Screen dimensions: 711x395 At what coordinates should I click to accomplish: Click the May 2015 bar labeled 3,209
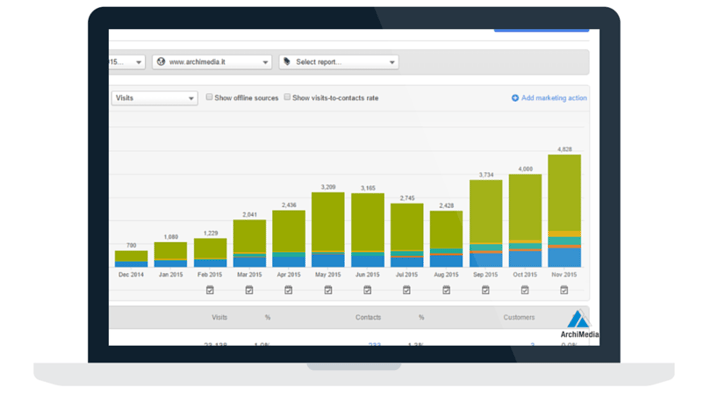click(328, 229)
